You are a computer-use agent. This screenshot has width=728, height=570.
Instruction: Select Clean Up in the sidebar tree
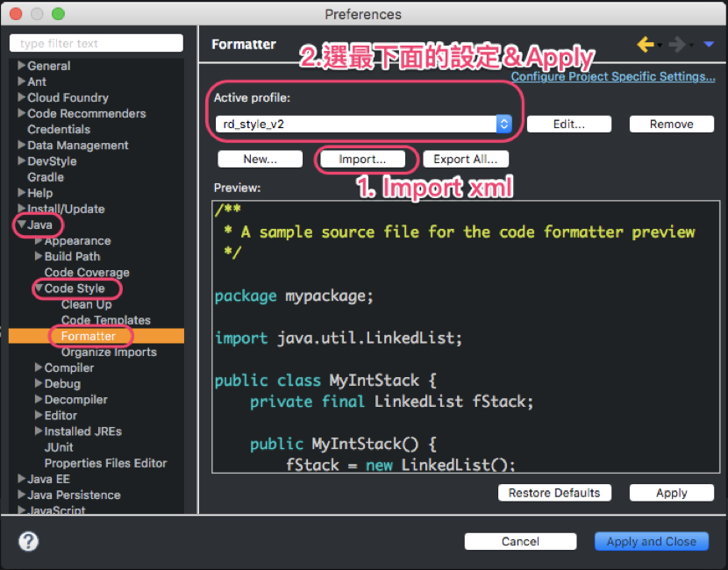coord(85,303)
